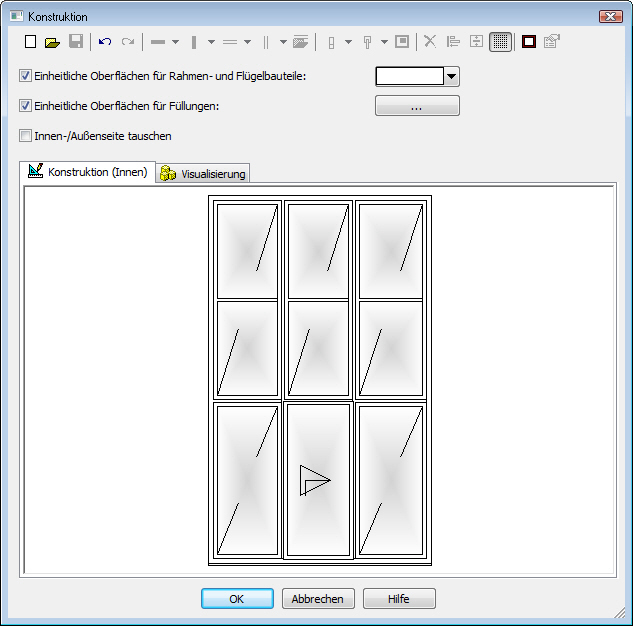This screenshot has height=626, width=633.
Task: Select the top-right window pane
Action: coord(390,251)
